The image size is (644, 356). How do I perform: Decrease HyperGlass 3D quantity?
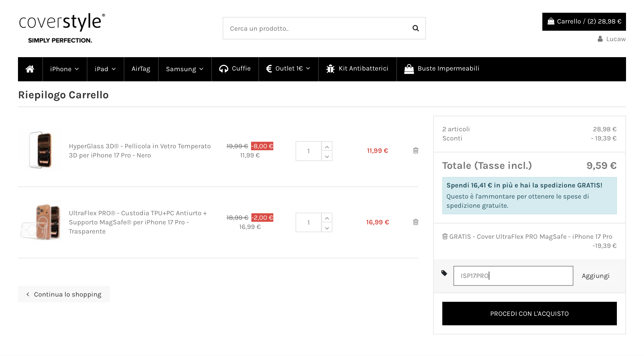coord(327,156)
